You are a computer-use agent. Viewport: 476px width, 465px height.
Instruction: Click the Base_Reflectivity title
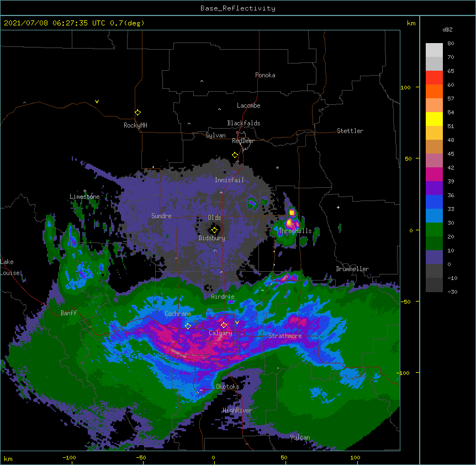pos(238,8)
